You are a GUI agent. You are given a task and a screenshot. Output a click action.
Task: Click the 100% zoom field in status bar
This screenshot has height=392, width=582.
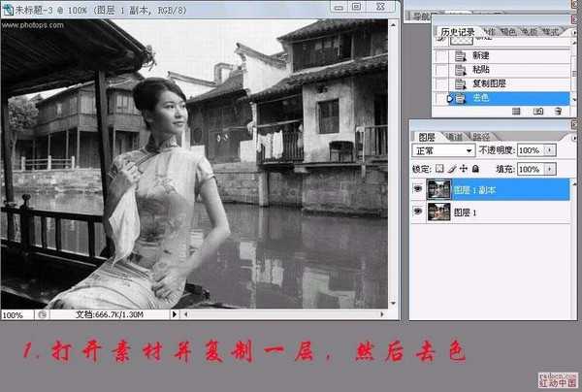(x=14, y=315)
